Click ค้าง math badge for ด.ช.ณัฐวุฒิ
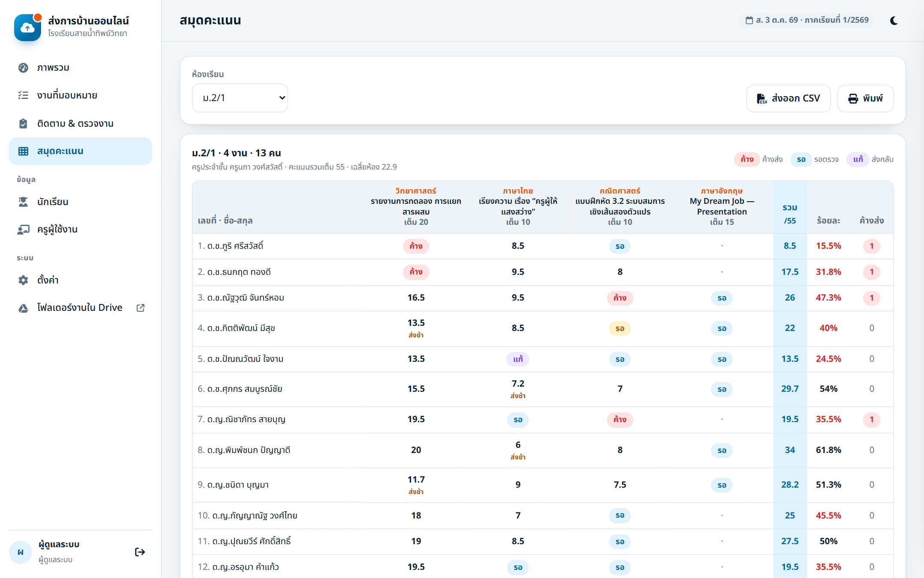This screenshot has height=578, width=924. click(620, 298)
